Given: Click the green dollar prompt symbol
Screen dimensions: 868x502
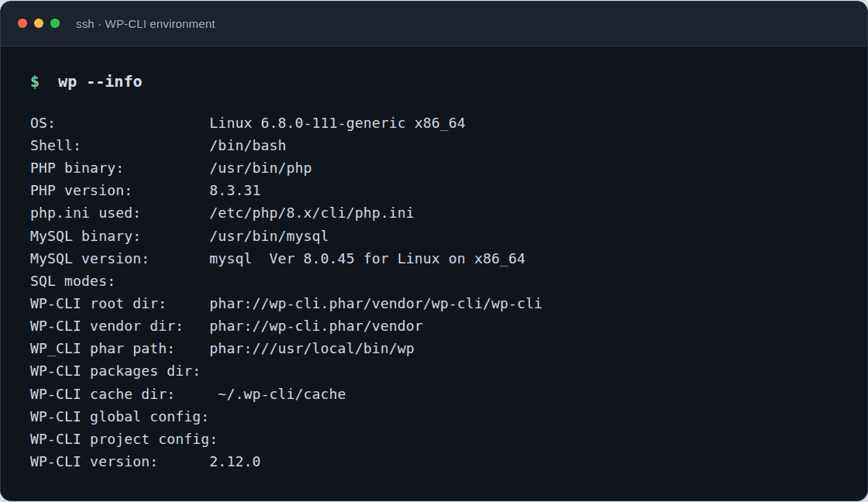Looking at the screenshot, I should click(35, 82).
